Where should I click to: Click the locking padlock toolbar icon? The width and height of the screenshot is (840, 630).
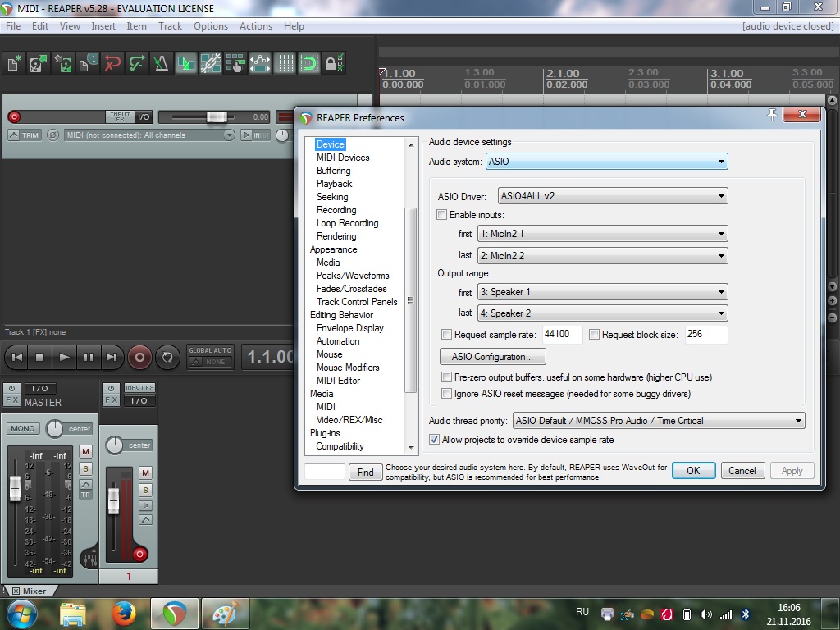pos(333,62)
